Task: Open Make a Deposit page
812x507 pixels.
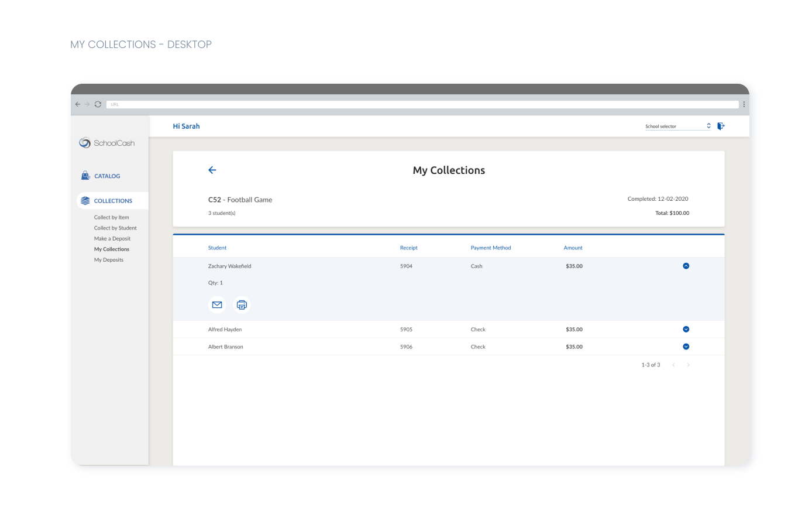Action: 112,238
